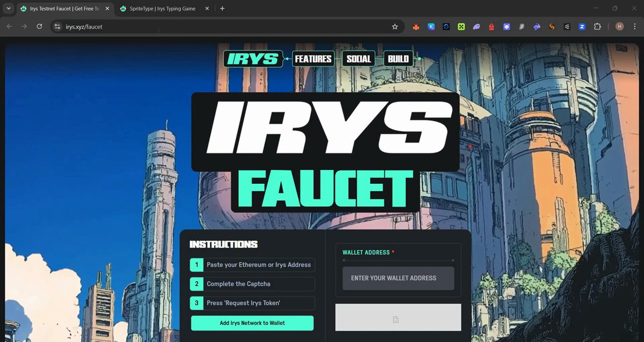Open the BUILD nav menu
The image size is (644, 342).
tap(398, 59)
